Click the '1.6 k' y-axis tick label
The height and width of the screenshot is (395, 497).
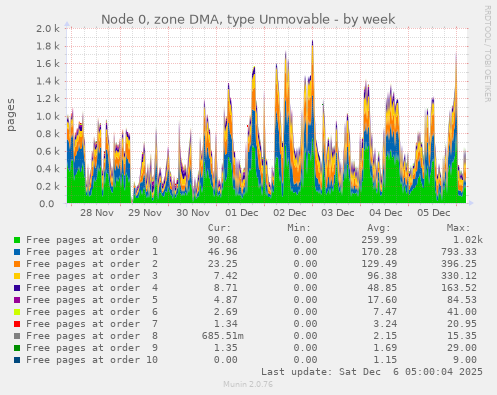[48, 64]
